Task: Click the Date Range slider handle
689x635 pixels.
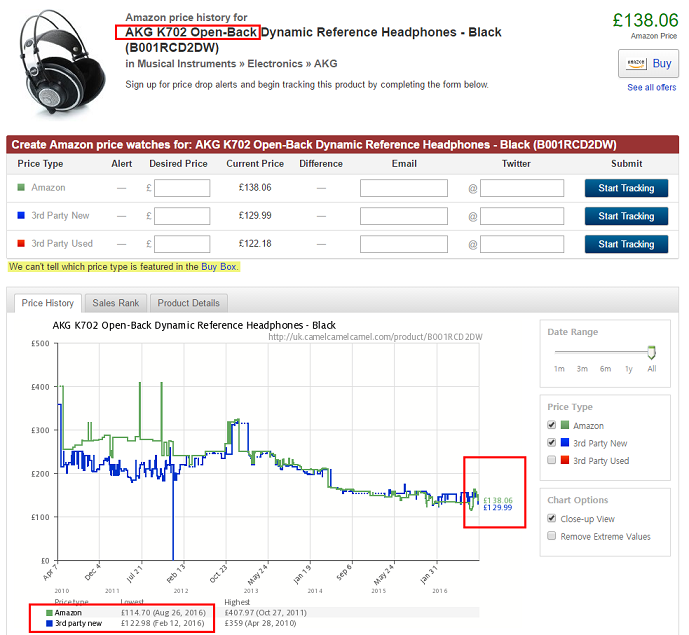Action: (652, 351)
